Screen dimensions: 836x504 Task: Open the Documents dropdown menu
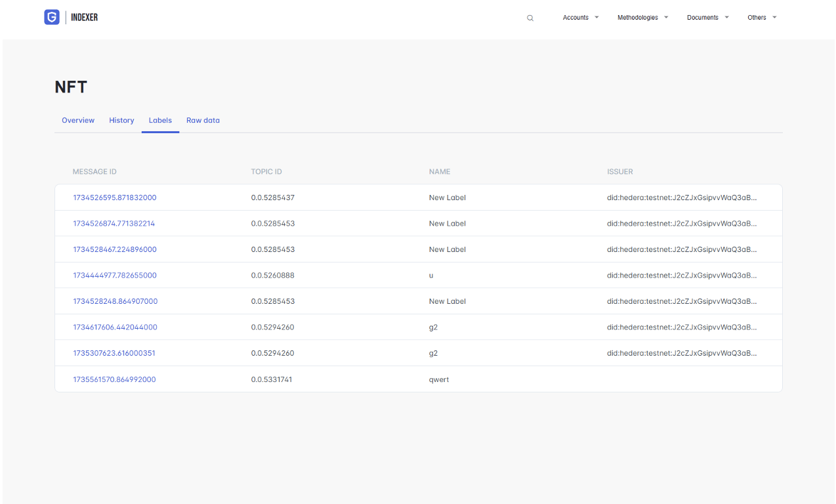(707, 18)
